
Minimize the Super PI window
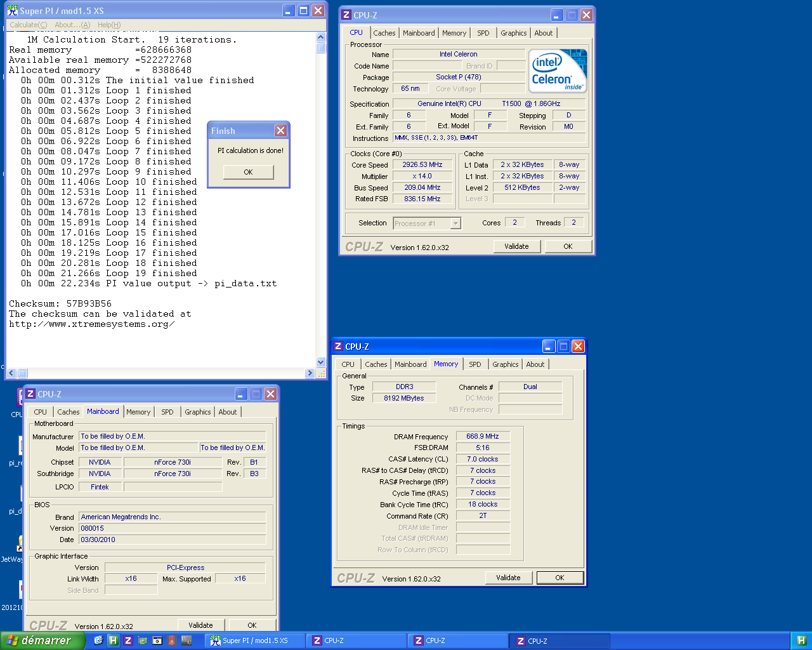(289, 10)
